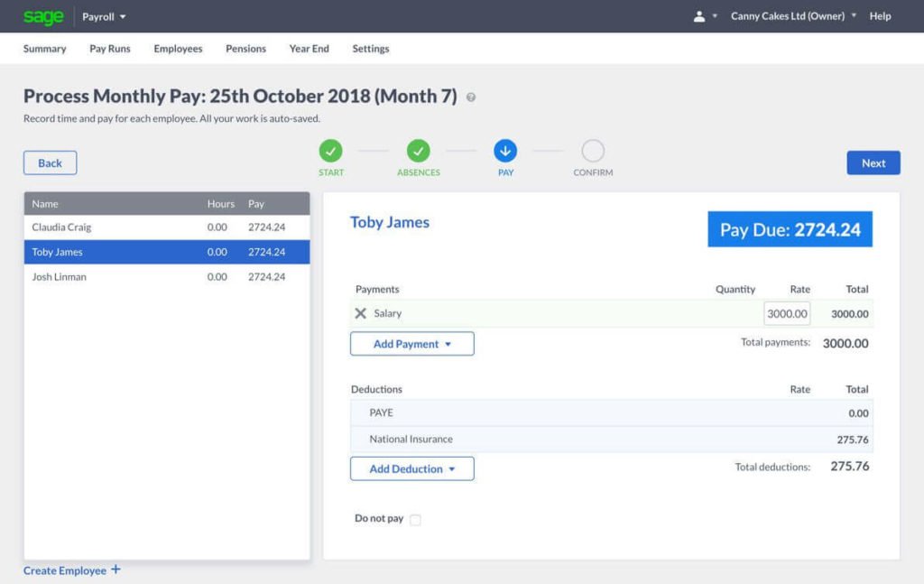This screenshot has width=924, height=584.
Task: Select Claudia Craig in employee list
Action: [x=167, y=227]
